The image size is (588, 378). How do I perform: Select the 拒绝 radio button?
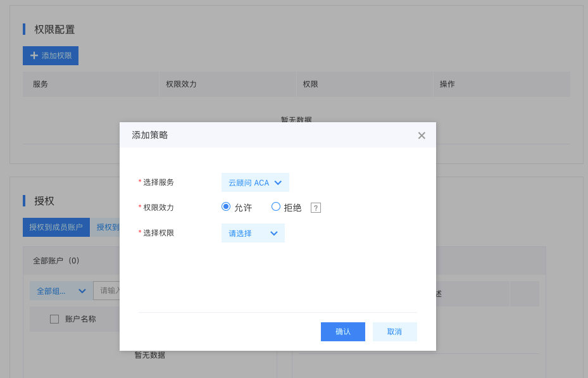(x=276, y=206)
